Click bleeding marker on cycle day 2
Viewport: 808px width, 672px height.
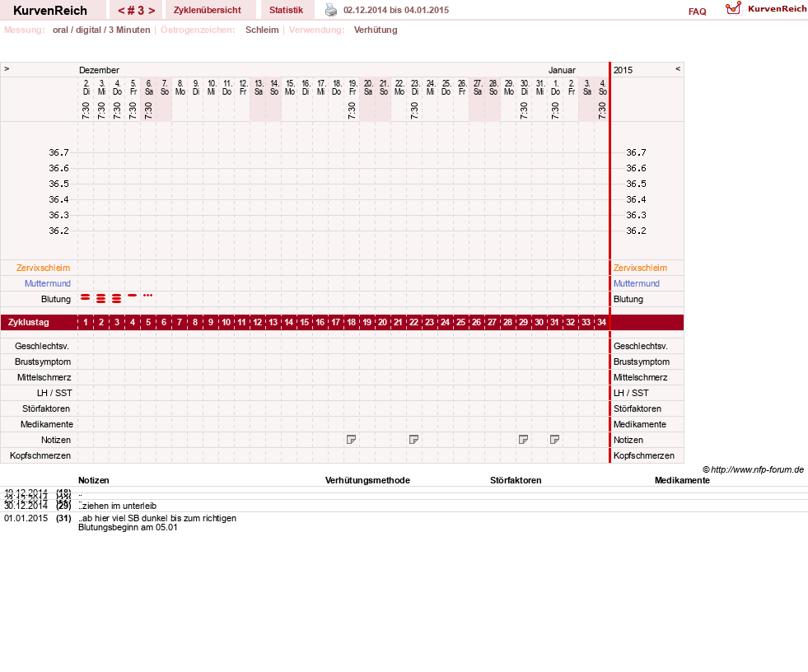pyautogui.click(x=101, y=298)
